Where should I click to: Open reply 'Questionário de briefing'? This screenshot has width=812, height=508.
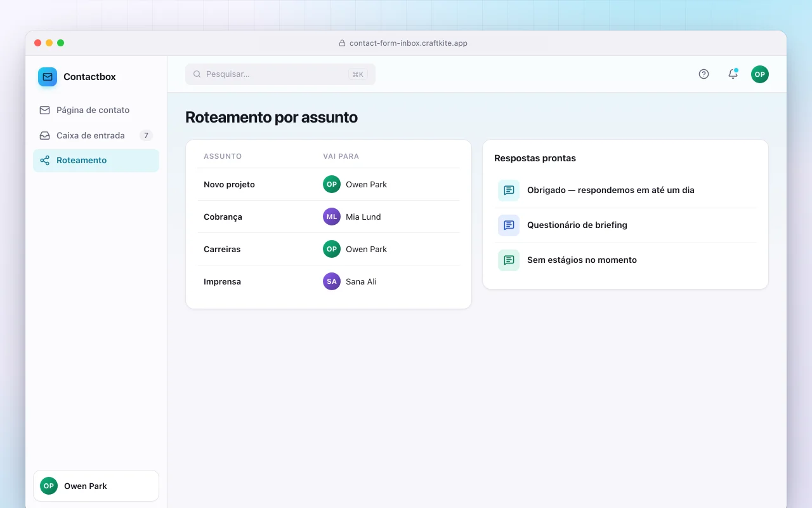(625, 225)
